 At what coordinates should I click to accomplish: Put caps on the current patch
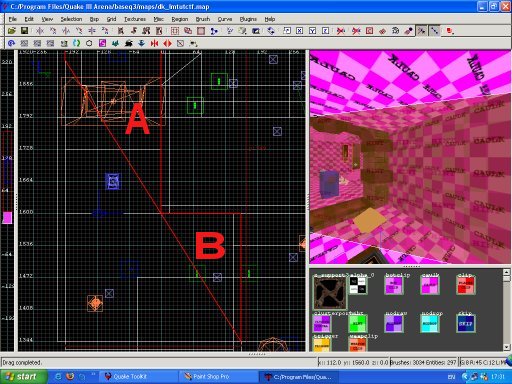(408, 31)
